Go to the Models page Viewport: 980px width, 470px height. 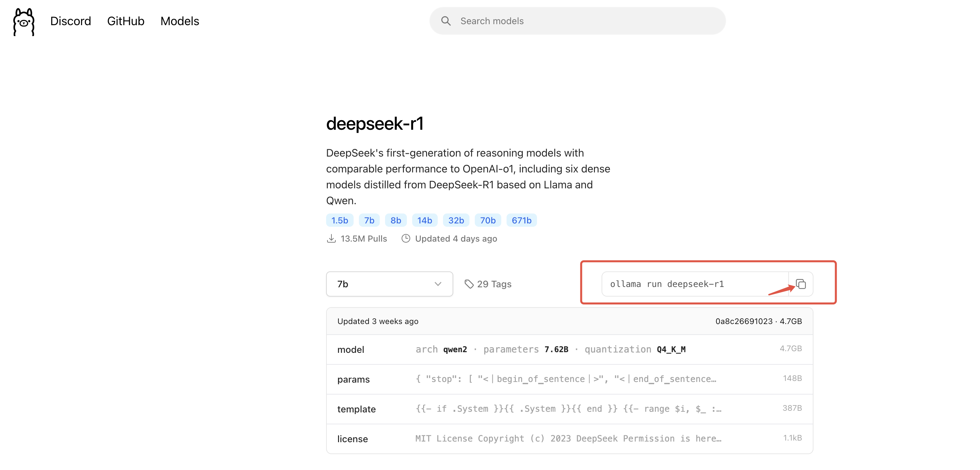[x=179, y=21]
